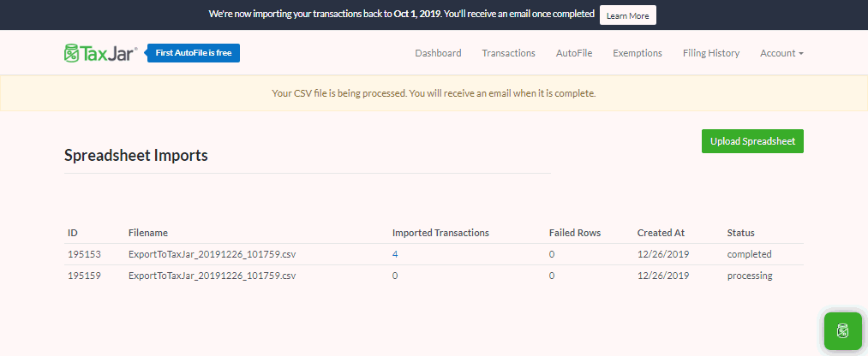Open the Exemptions page
The width and height of the screenshot is (868, 356).
pos(637,53)
